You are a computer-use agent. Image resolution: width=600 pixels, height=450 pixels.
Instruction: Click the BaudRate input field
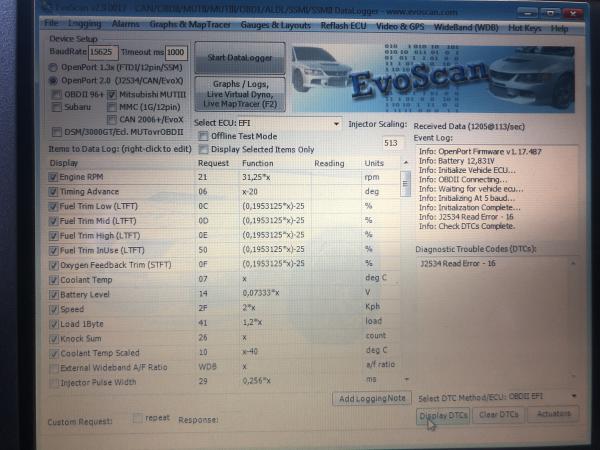point(103,52)
